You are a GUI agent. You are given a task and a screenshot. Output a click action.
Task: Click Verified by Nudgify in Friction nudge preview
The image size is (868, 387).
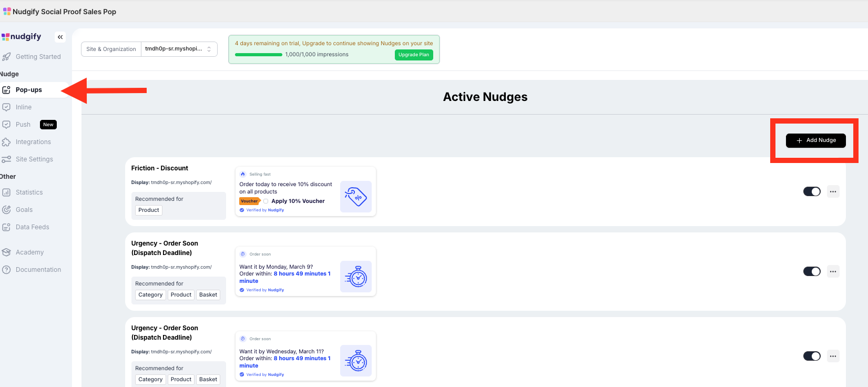tap(262, 210)
